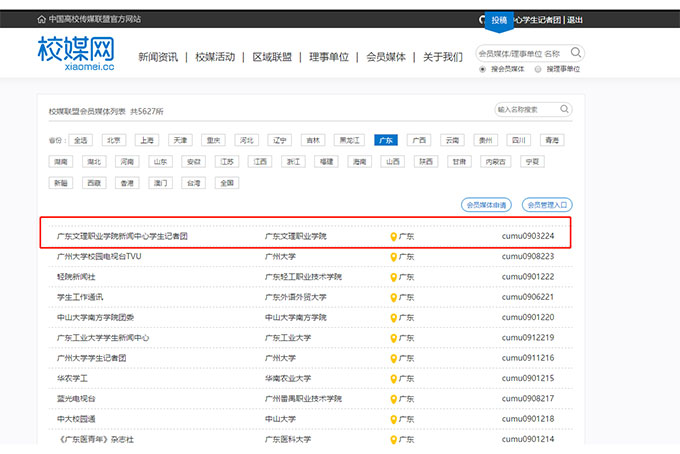Select the 搜会员媒体 radio button
The height and width of the screenshot is (454, 680).
coord(483,69)
